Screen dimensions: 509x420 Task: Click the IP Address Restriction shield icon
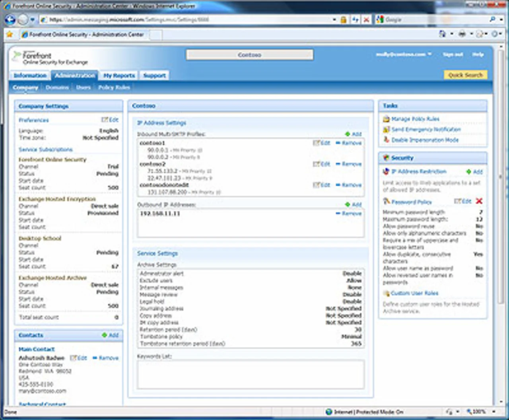(x=386, y=171)
